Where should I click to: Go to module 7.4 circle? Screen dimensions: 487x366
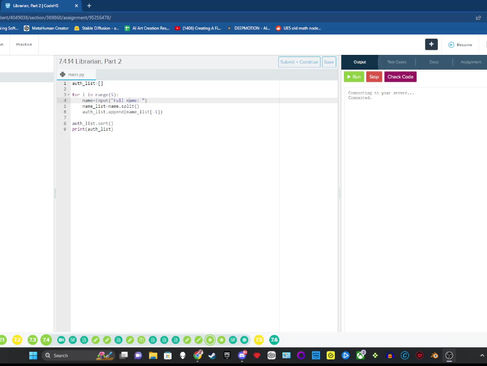[x=46, y=340]
